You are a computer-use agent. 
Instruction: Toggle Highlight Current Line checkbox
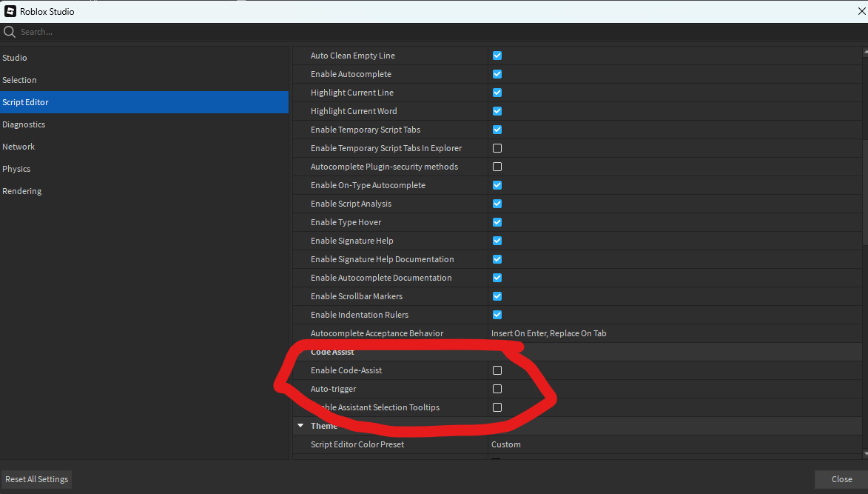[x=497, y=93]
